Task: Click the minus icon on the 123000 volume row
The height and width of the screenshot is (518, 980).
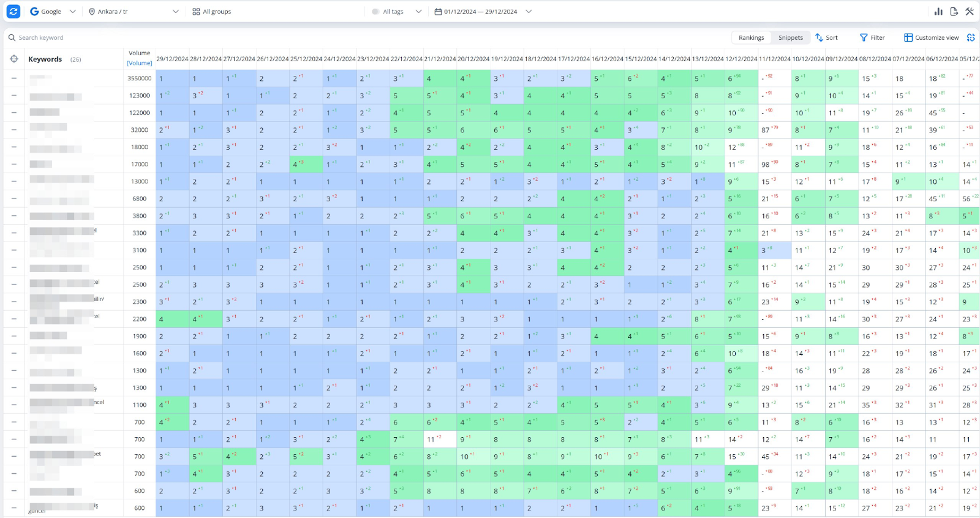Action: [x=14, y=95]
